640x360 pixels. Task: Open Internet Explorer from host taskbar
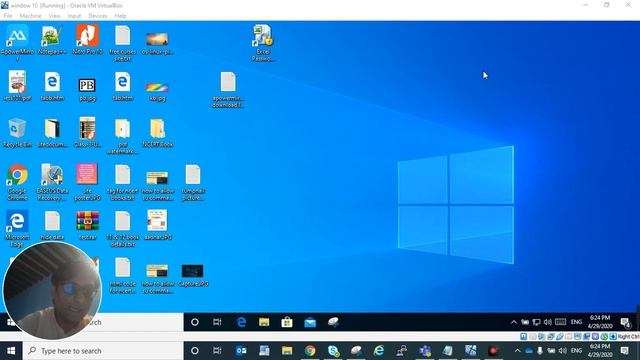(379, 351)
